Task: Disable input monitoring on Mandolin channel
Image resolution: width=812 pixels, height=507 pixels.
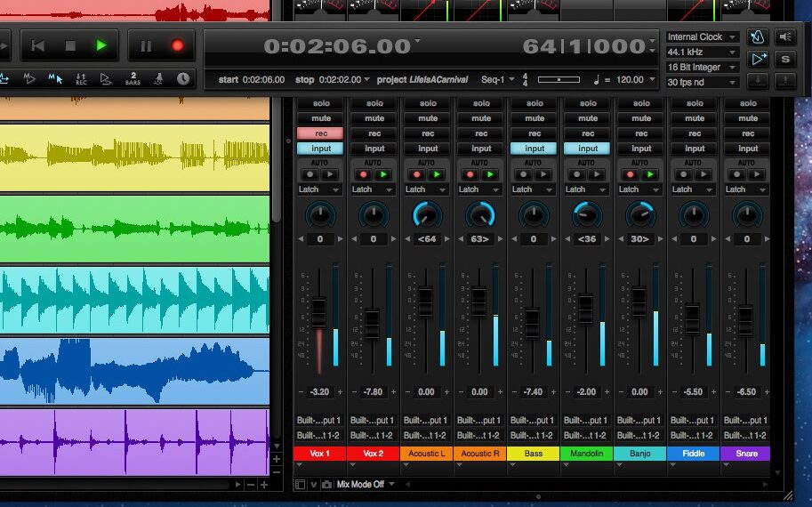Action: pos(588,149)
